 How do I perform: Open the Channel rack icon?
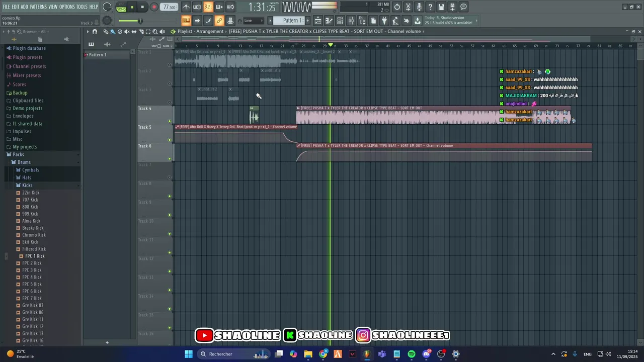340,21
